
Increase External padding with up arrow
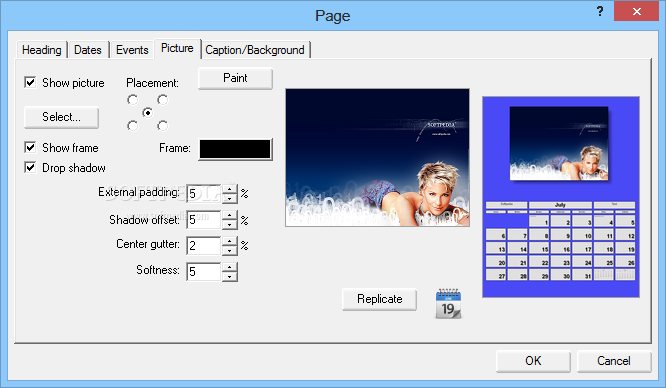tap(229, 189)
